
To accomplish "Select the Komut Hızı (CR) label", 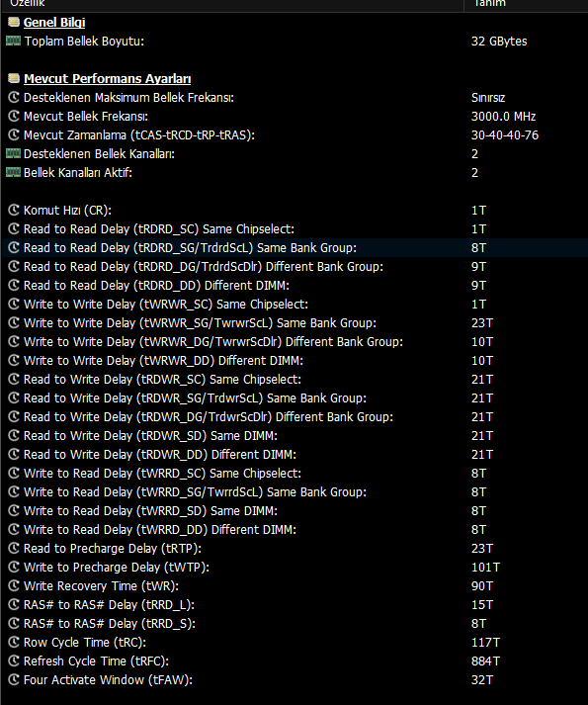I will (67, 211).
